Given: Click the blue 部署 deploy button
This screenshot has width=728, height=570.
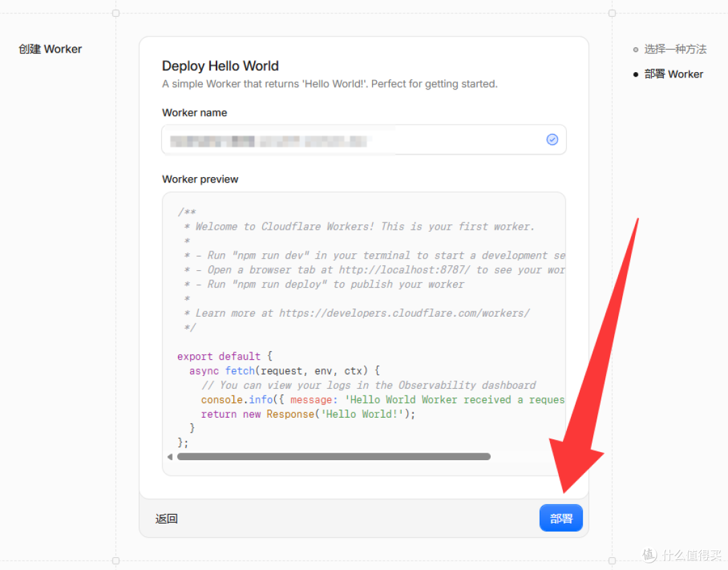Looking at the screenshot, I should click(x=561, y=518).
